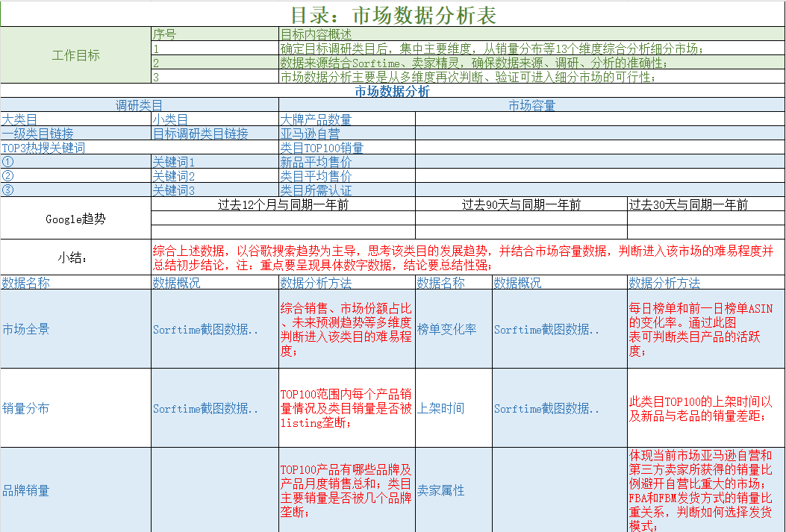Click the empty value cell beside '类目所需认证'
This screenshot has width=786, height=532.
pyautogui.click(x=601, y=190)
